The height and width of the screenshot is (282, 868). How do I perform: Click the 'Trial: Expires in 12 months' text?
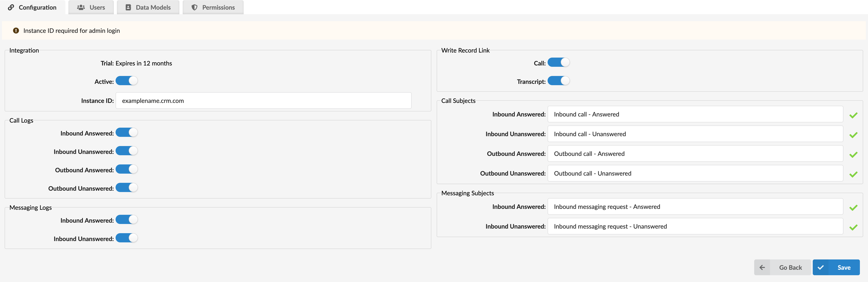point(136,63)
